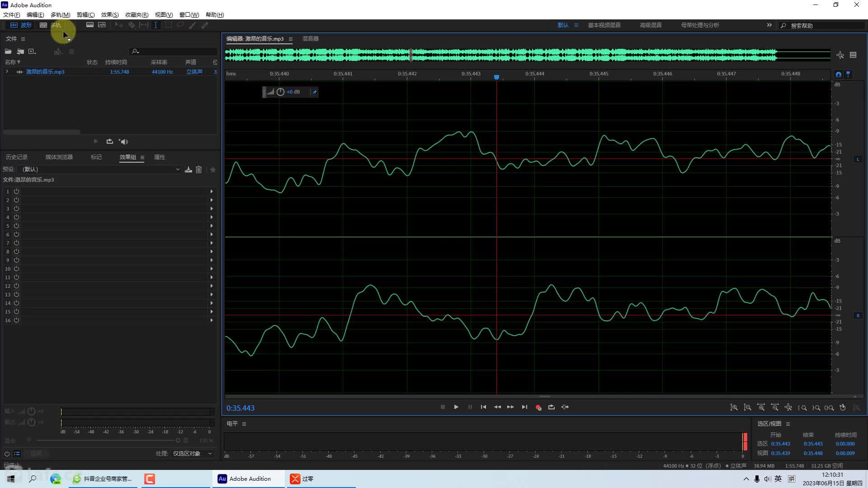Expand 激昂的音乐.mp3 file row arrow
Viewport: 868px width, 488px height.
7,72
